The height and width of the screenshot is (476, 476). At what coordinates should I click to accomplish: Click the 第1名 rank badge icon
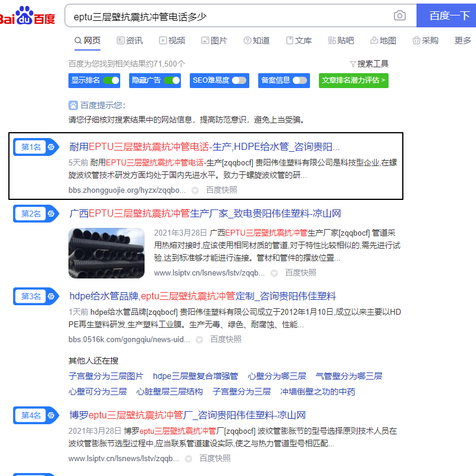[36, 147]
